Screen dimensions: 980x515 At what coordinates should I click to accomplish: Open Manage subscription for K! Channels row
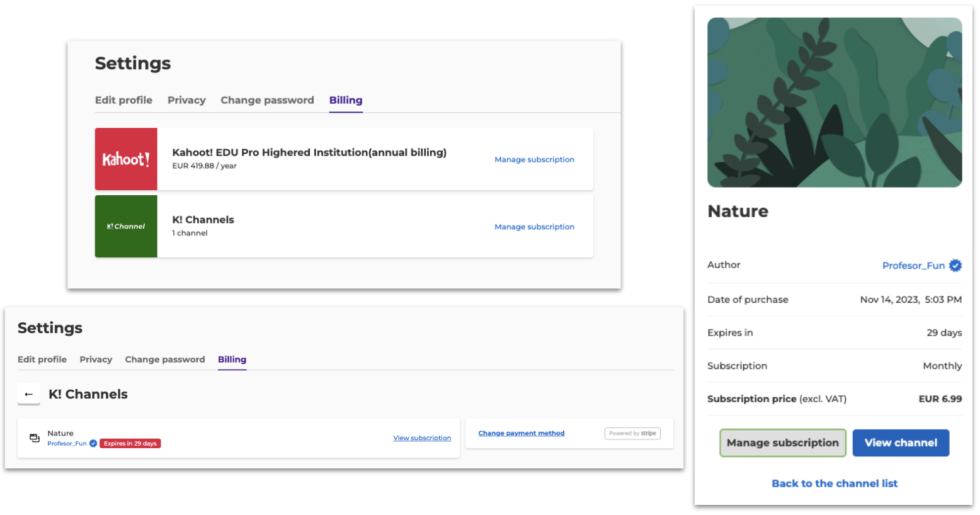534,227
